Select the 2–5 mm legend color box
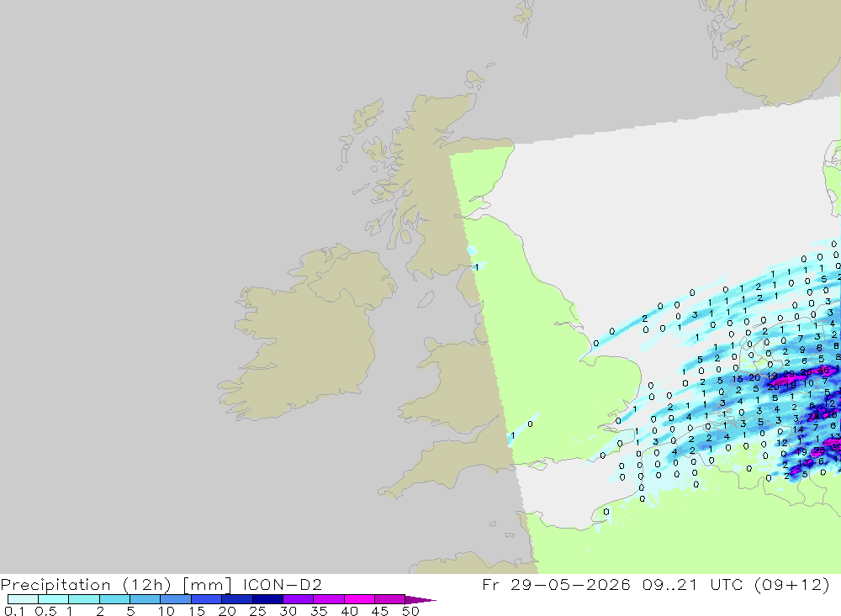Viewport: 841px width, 616px height. point(114,599)
